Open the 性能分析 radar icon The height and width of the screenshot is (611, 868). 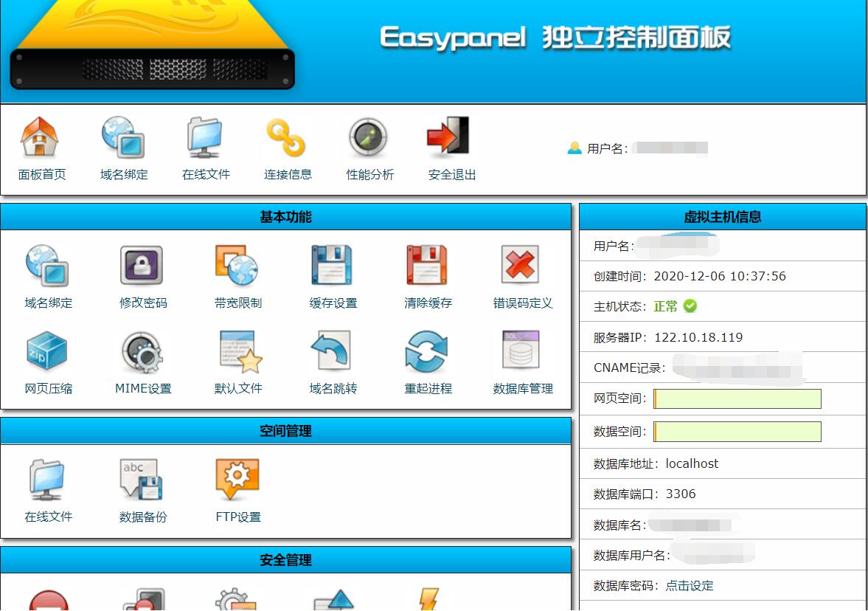click(x=368, y=137)
